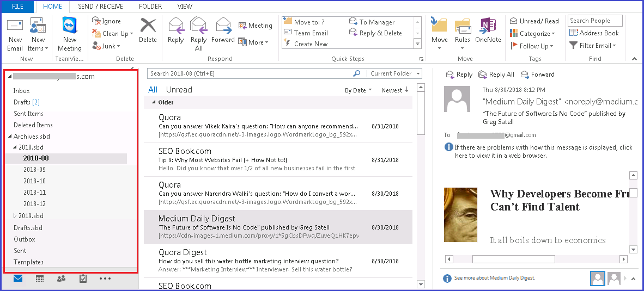Click Reply All in the ribbon
The width and height of the screenshot is (644, 291).
(198, 34)
